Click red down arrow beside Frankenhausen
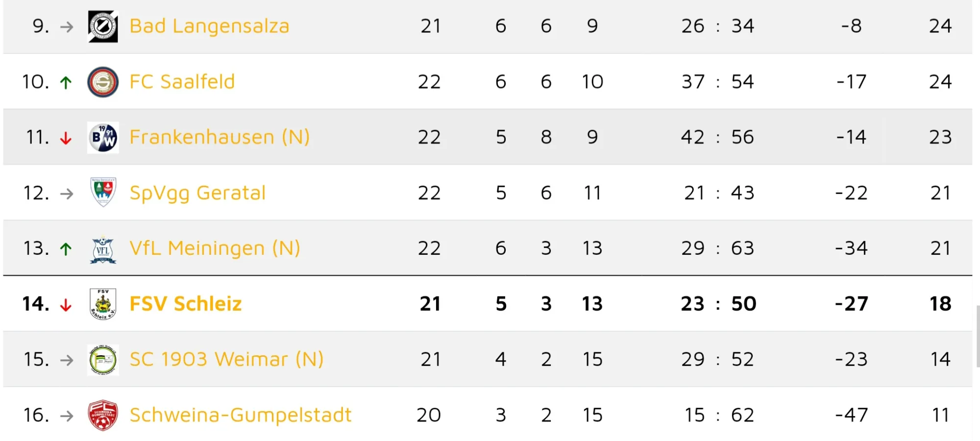 66,138
